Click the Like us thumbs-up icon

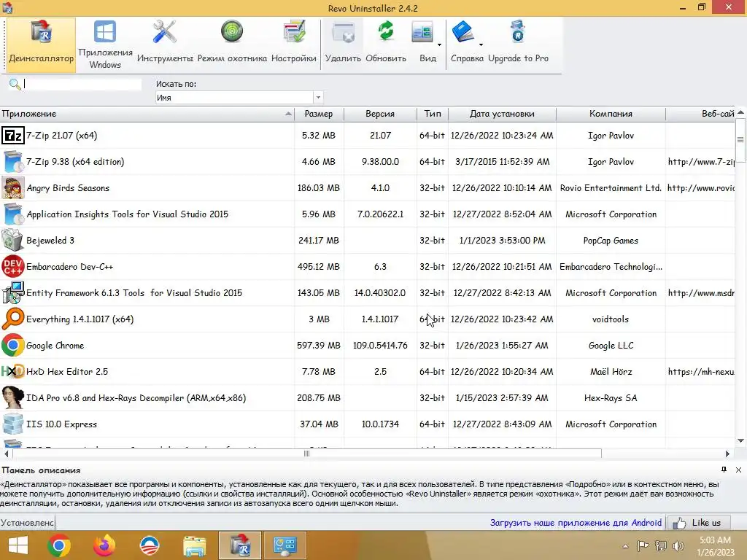click(x=679, y=524)
